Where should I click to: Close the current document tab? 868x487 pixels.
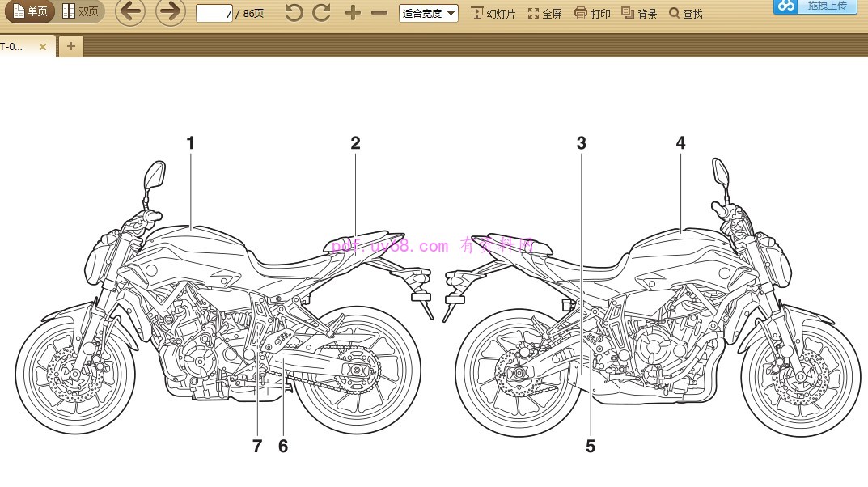(x=43, y=47)
